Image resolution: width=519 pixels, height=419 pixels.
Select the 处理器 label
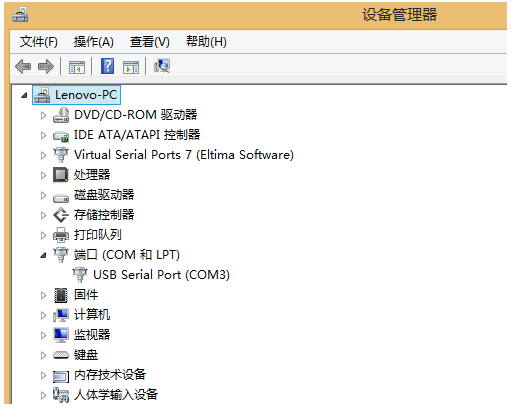click(92, 175)
